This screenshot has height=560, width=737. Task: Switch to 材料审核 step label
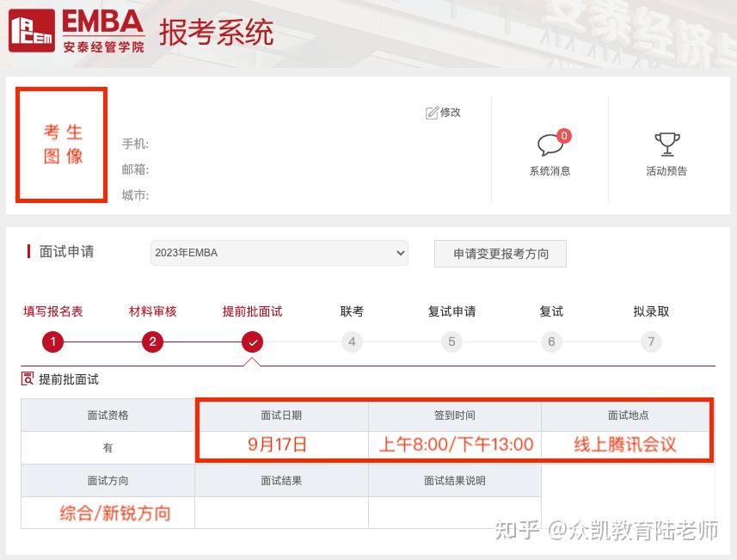click(153, 311)
